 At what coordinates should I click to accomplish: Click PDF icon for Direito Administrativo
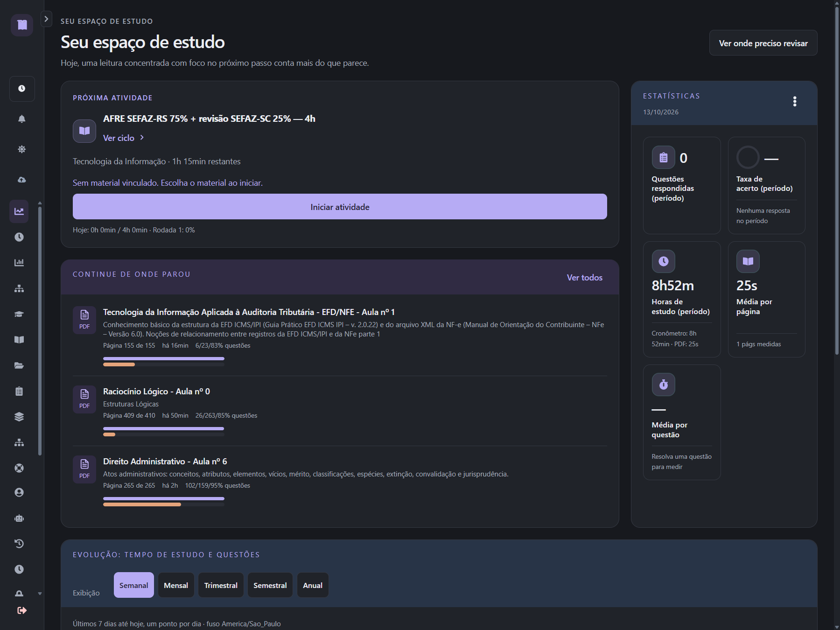tap(84, 469)
